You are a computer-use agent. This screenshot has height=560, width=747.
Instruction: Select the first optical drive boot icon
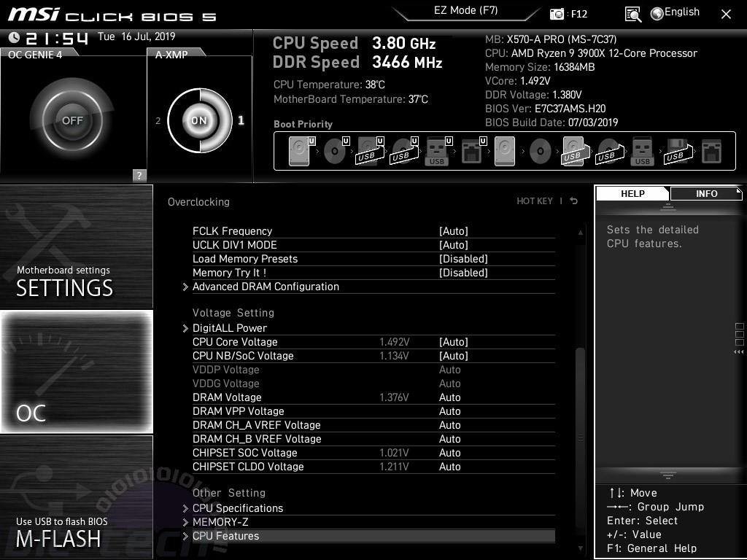click(336, 151)
